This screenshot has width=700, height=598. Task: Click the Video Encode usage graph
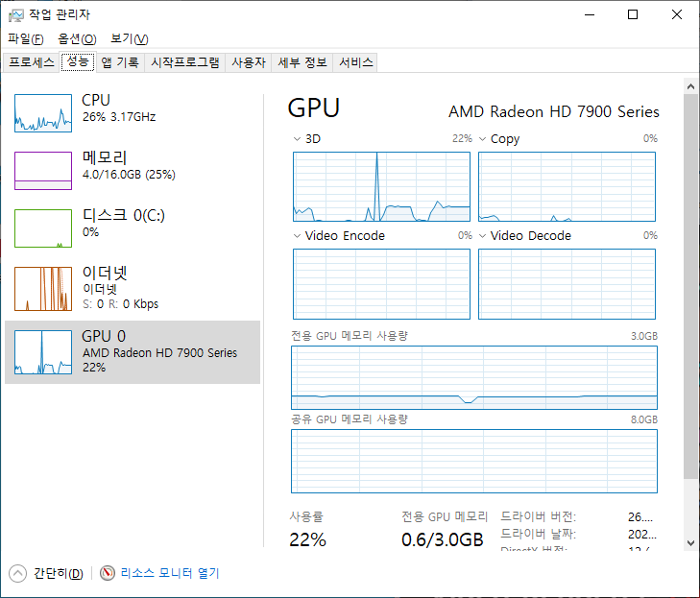coord(381,284)
